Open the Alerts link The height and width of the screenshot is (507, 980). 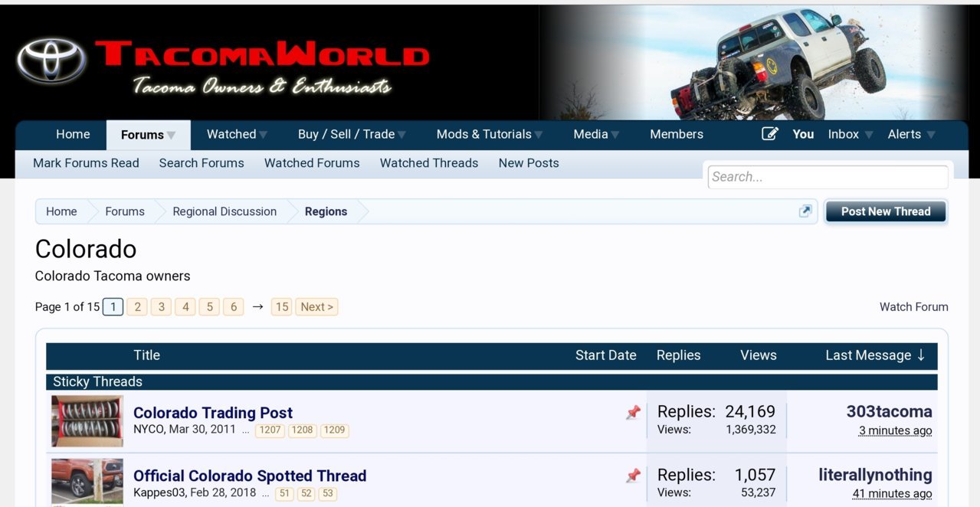(904, 134)
